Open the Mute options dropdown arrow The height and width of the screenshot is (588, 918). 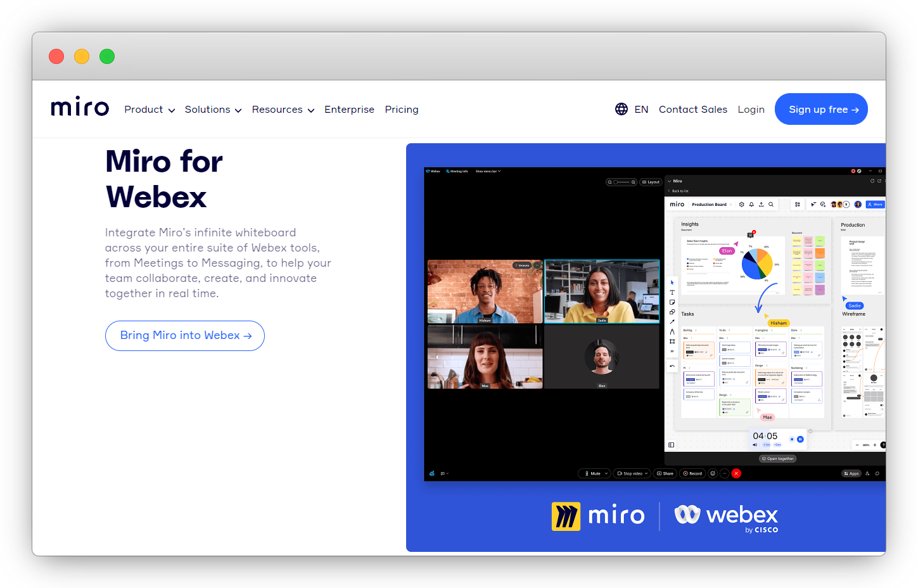606,473
